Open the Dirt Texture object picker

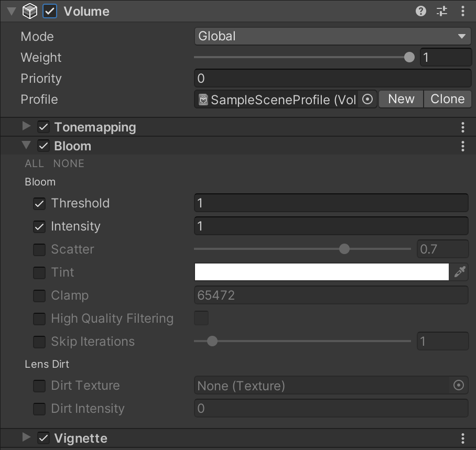pos(459,385)
